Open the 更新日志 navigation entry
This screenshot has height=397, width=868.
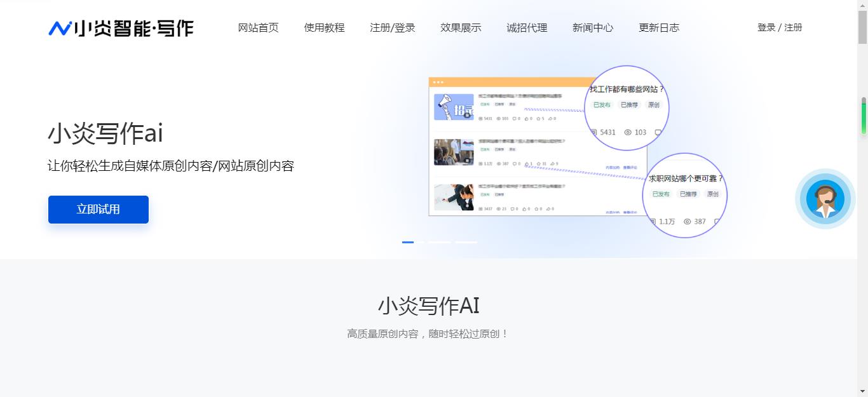point(658,27)
